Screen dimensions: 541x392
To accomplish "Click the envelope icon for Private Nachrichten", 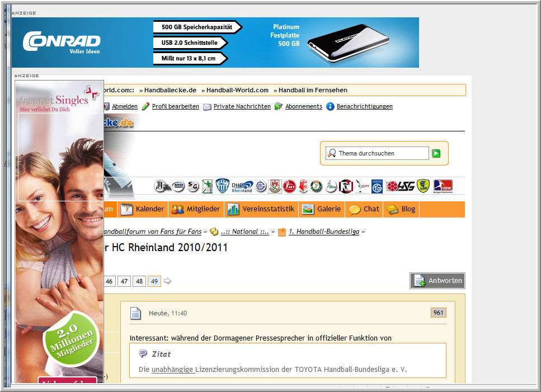I will click(x=207, y=106).
